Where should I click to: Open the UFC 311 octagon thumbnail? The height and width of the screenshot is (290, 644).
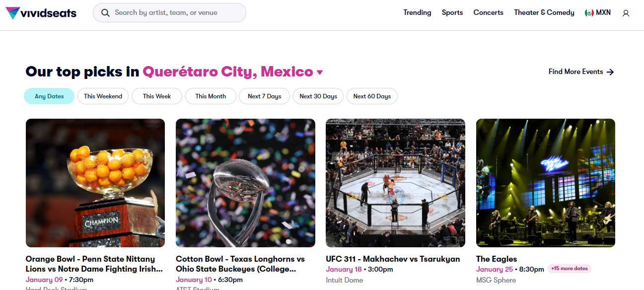coord(395,183)
